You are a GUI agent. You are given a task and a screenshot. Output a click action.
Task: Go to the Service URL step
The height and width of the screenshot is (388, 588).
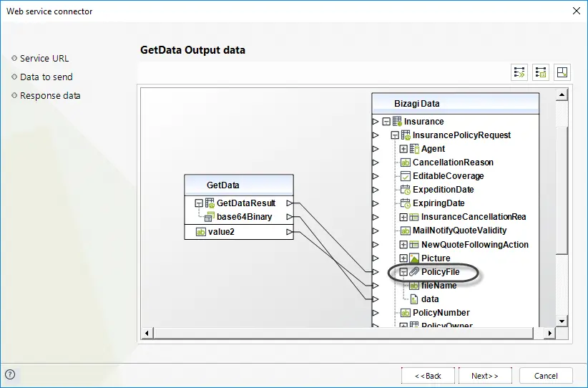coord(44,58)
